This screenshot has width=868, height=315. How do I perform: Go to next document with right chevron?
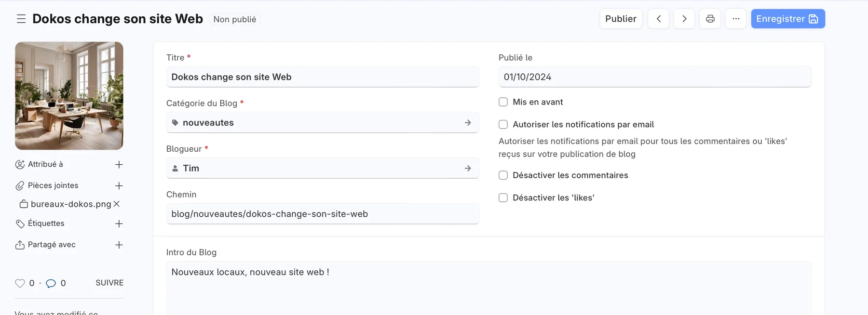pyautogui.click(x=684, y=19)
